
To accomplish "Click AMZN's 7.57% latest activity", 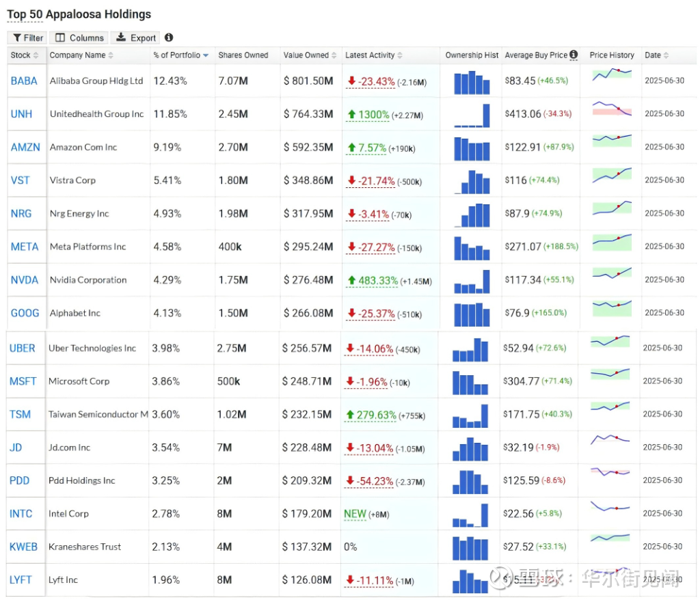I will pyautogui.click(x=366, y=148).
